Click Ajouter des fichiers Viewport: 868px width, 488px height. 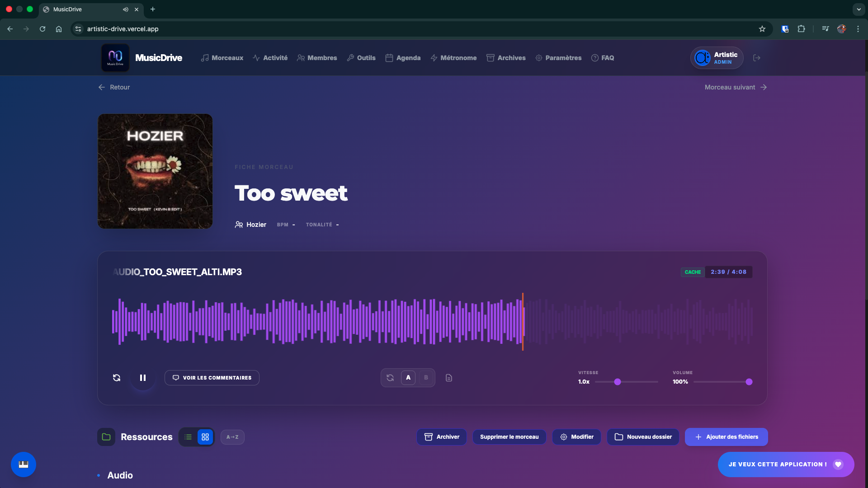[x=726, y=437]
